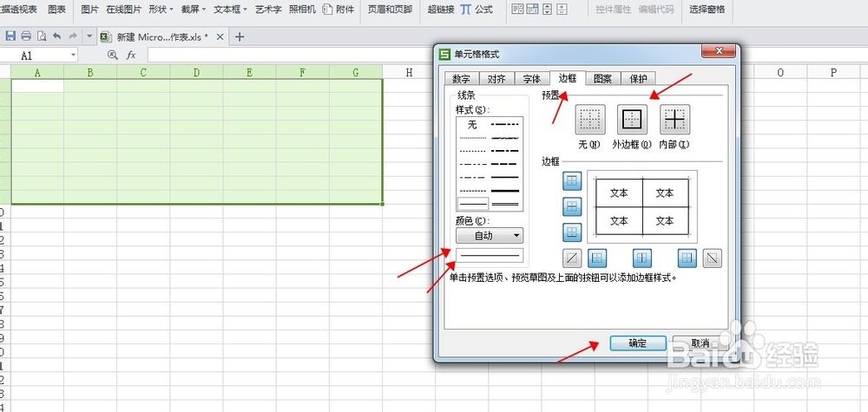Click the 图表 chart ribbon button
The width and height of the screenshot is (868, 412).
56,10
